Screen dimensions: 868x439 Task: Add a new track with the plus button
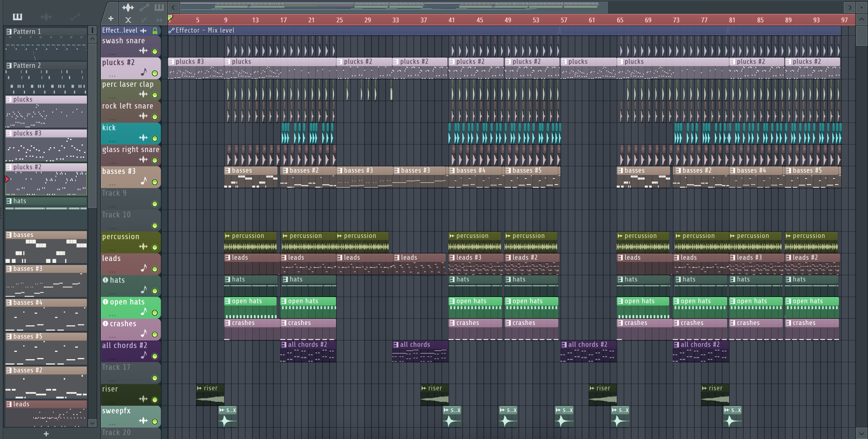(x=111, y=19)
